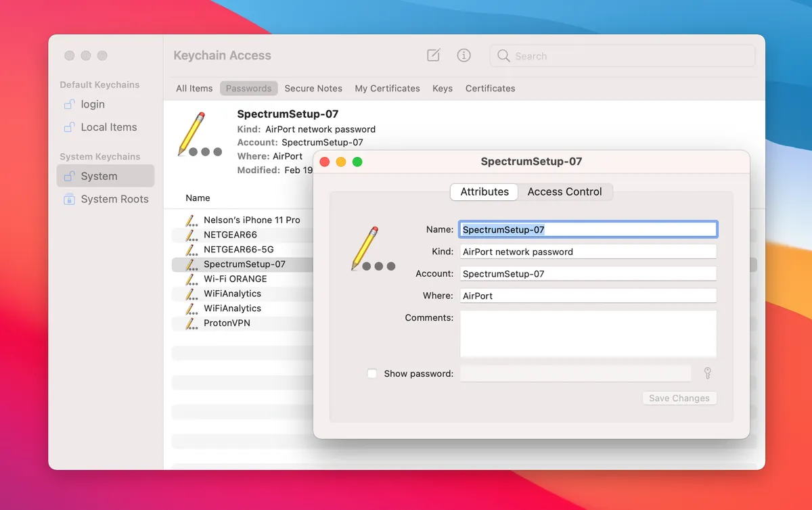Click the key icon next to the password field
Screen dimensions: 812x510
click(x=707, y=373)
